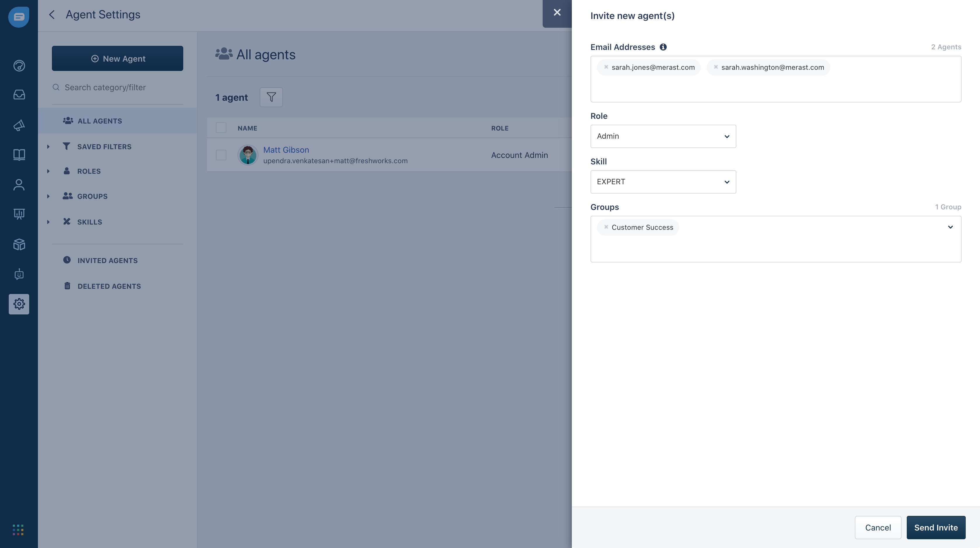
Task: Click the ROLE column header
Action: click(x=499, y=128)
